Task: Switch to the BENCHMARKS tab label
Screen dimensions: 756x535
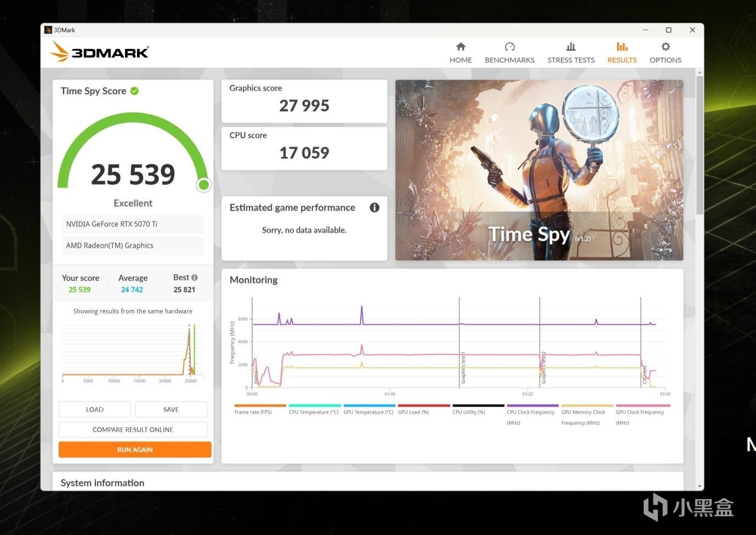Action: [510, 60]
